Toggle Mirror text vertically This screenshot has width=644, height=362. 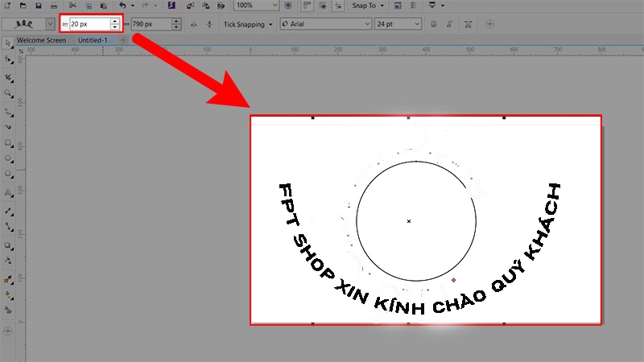tap(209, 24)
